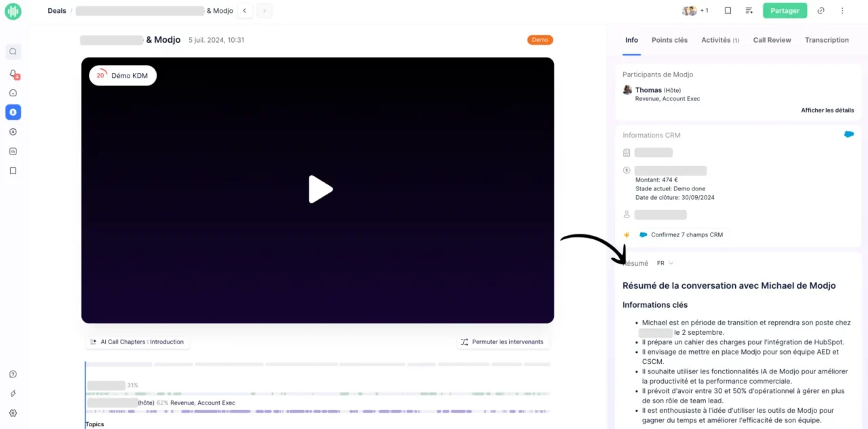Click the Participants de Modjo heading
The width and height of the screenshot is (868, 429).
(658, 75)
